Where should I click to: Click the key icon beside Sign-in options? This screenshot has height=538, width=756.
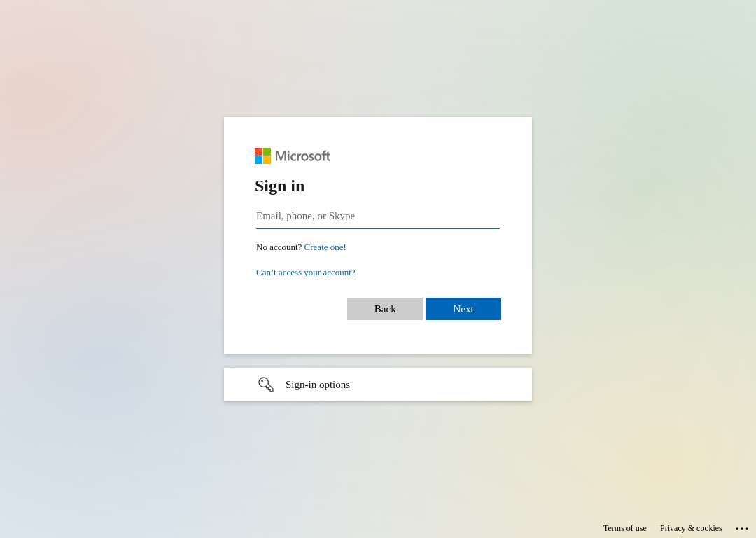coord(266,385)
